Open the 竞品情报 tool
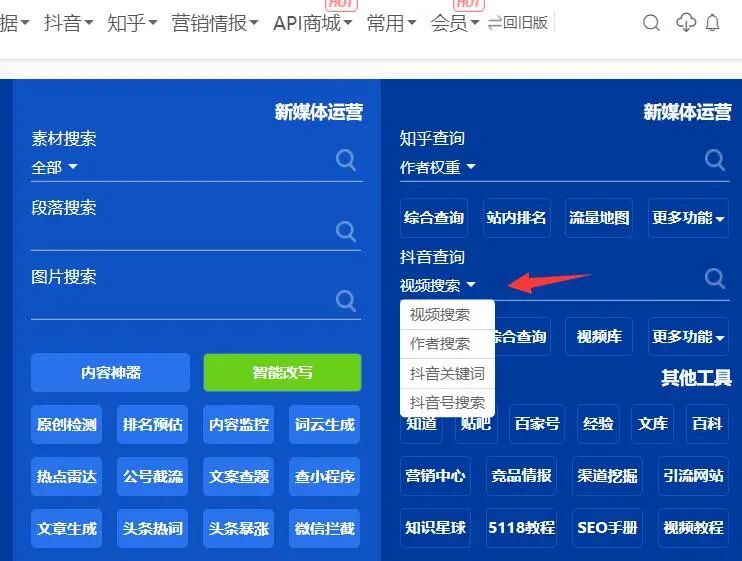The image size is (742, 561). 521,476
